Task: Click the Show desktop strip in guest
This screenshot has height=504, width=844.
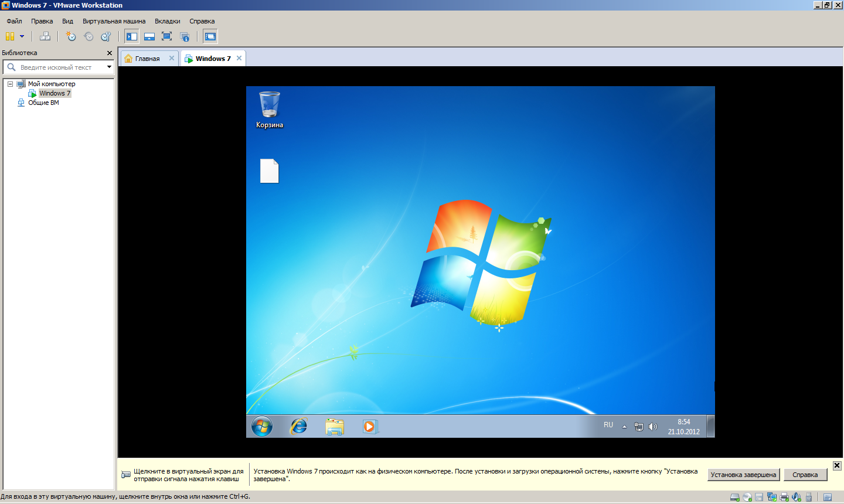Action: [x=710, y=427]
